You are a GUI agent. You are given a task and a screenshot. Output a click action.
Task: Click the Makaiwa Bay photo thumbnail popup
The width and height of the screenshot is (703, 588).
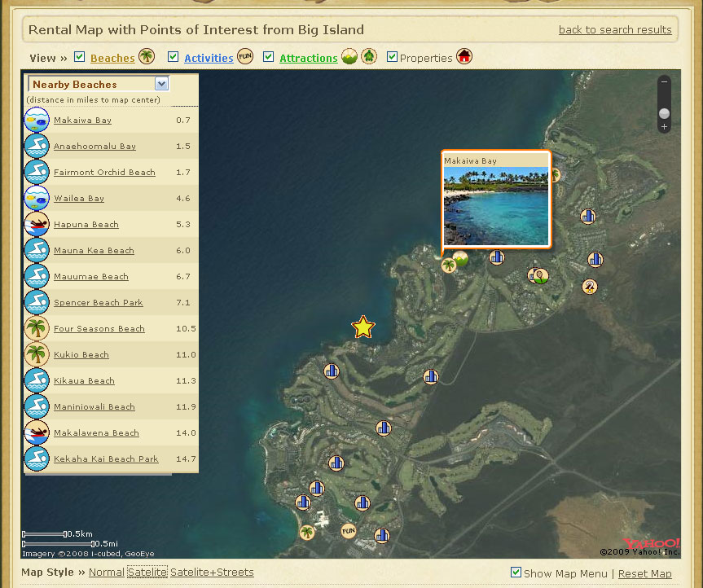point(495,206)
